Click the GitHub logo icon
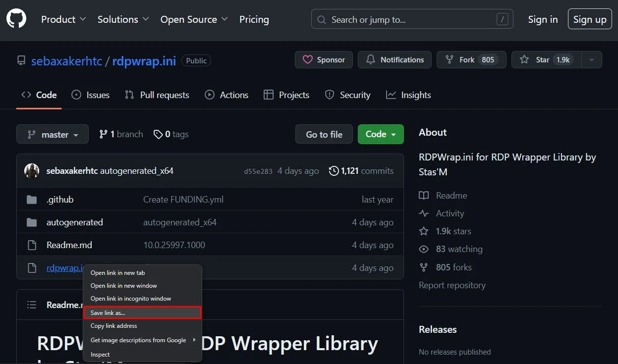Viewport: 618px width, 364px height. tap(16, 19)
